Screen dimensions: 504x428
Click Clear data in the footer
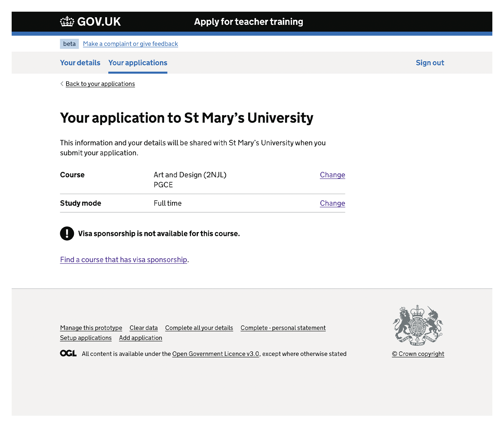click(144, 328)
